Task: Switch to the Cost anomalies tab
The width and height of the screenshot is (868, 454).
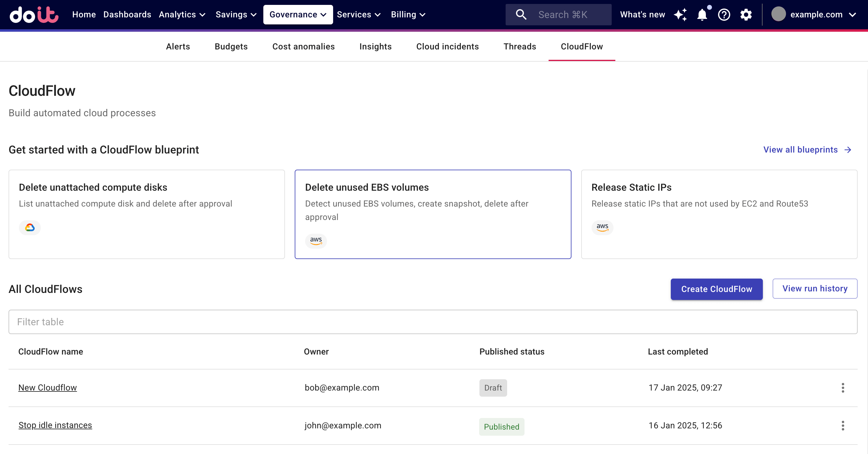Action: [x=303, y=47]
